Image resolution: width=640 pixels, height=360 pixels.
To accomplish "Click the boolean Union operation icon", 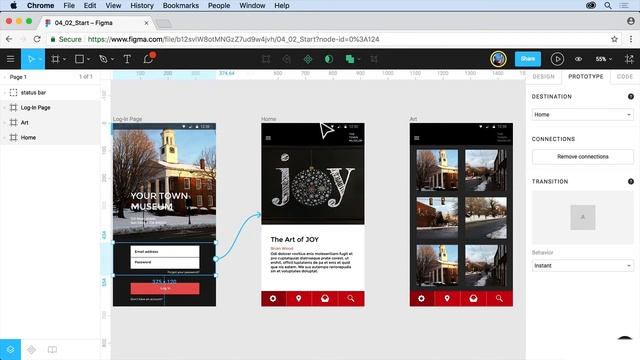I will [x=349, y=59].
